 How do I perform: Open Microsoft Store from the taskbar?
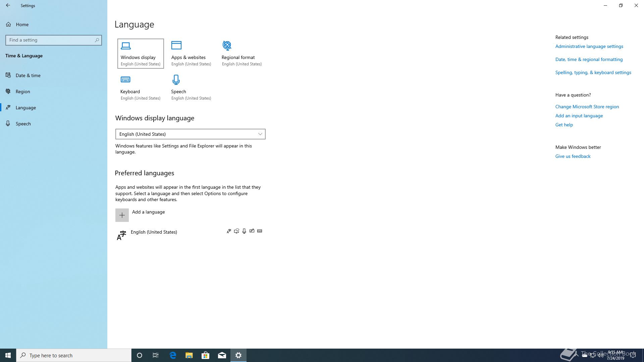click(205, 355)
